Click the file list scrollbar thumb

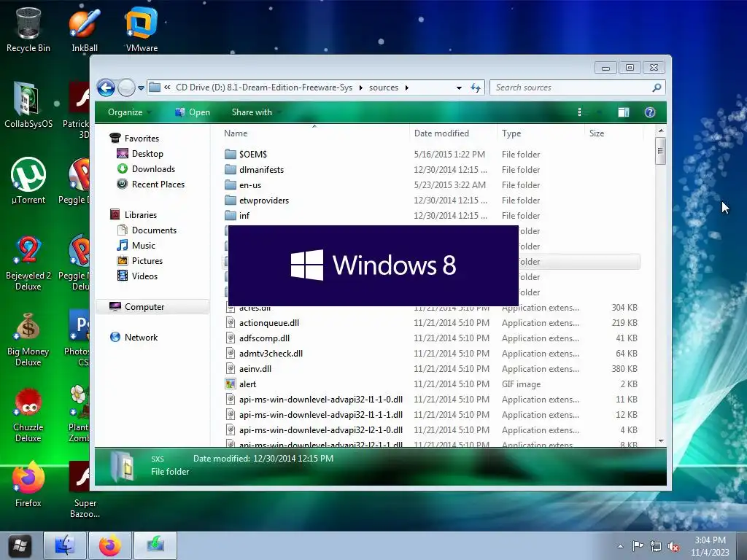pos(660,151)
